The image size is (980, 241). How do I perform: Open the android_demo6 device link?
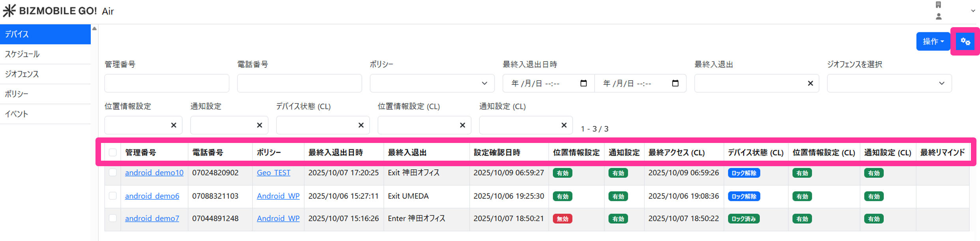pos(152,196)
